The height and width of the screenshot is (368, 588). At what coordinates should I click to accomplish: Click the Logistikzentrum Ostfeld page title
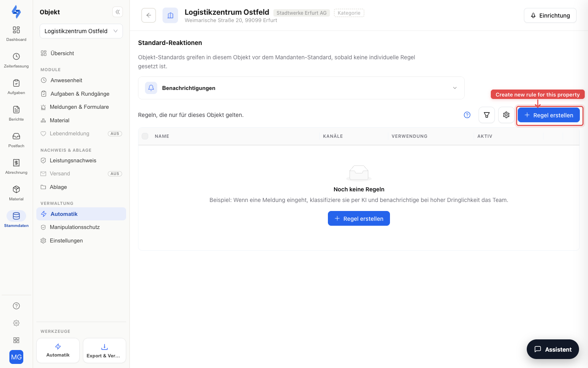coord(227,12)
